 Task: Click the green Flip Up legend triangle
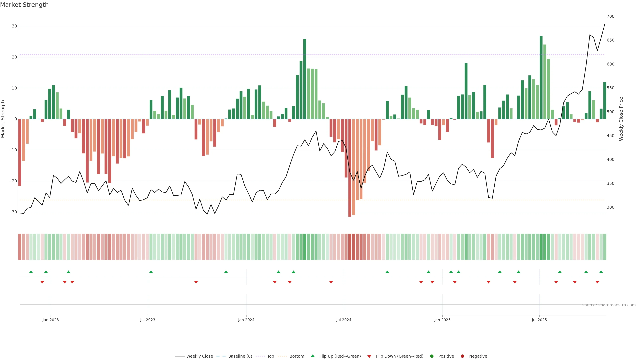point(312,356)
